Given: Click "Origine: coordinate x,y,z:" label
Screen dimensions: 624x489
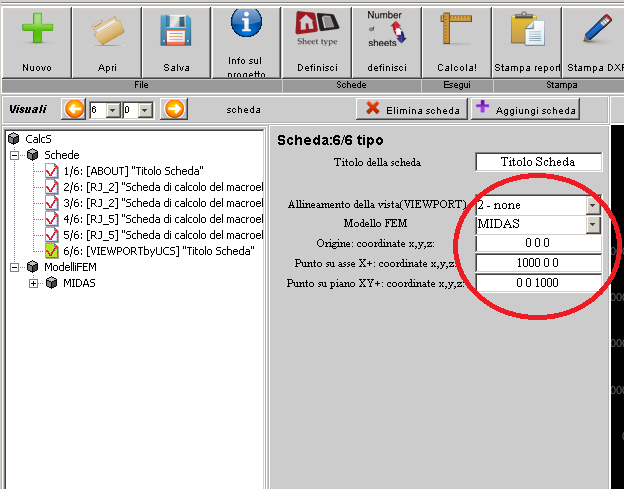Looking at the screenshot, I should point(375,243).
